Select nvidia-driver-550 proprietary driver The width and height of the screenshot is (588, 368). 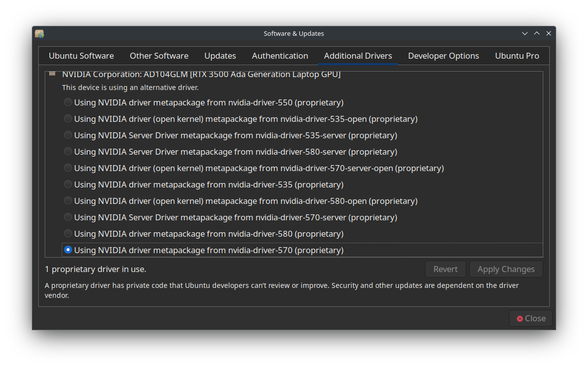coord(68,102)
